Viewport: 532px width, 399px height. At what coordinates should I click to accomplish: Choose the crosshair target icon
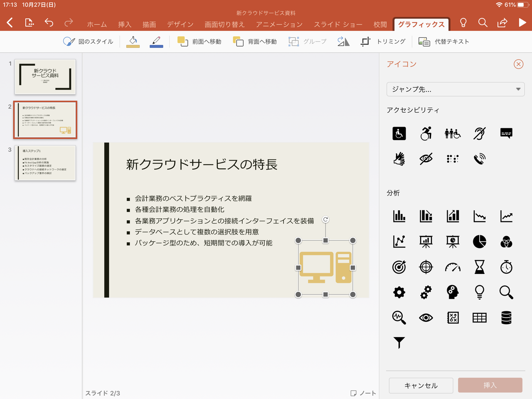click(426, 267)
